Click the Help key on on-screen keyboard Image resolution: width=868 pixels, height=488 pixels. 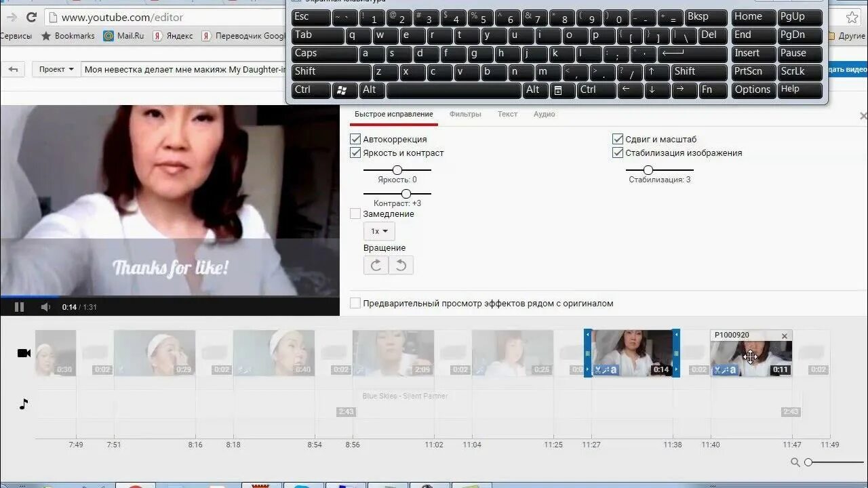tap(800, 89)
